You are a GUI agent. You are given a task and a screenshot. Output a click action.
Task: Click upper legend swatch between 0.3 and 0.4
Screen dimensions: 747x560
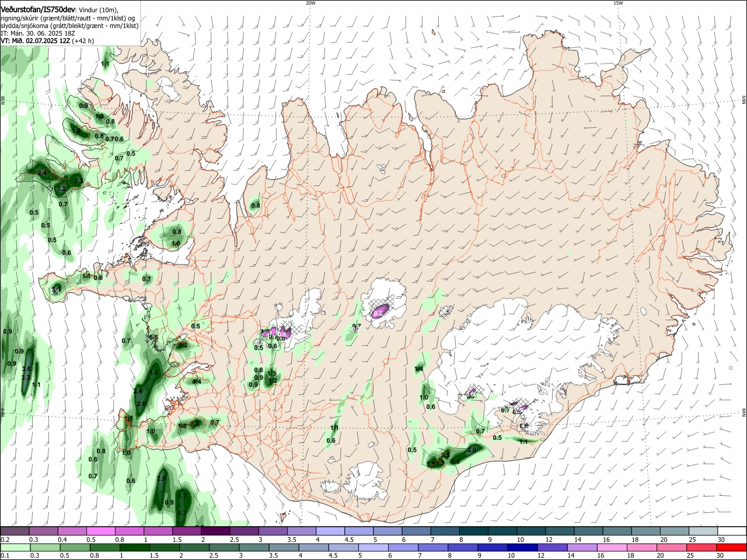(x=43, y=531)
